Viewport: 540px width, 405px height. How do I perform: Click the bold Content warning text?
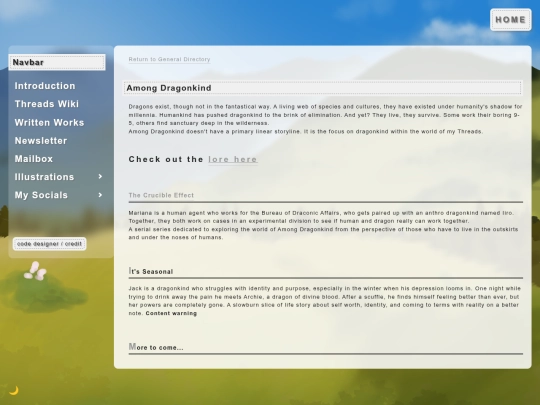(171, 313)
